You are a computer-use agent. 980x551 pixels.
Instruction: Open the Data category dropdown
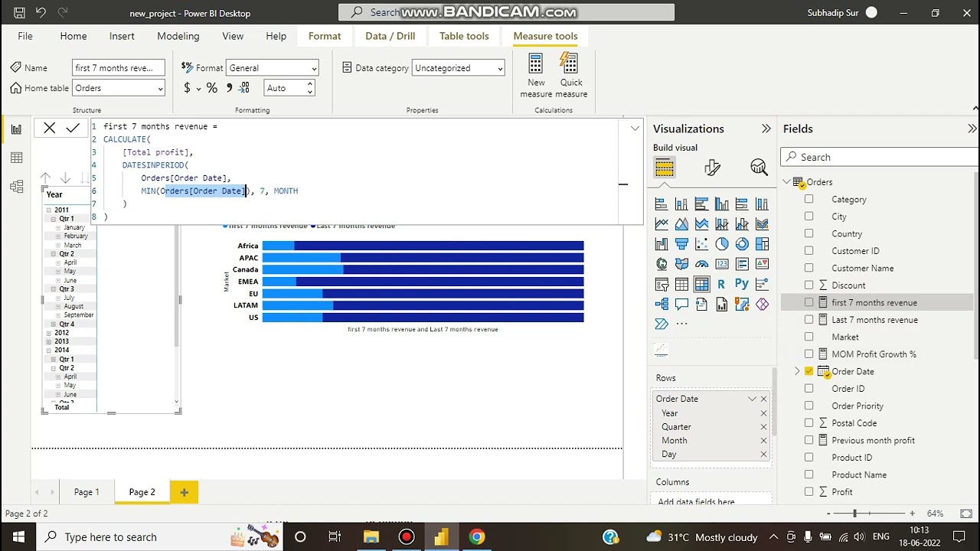(458, 68)
